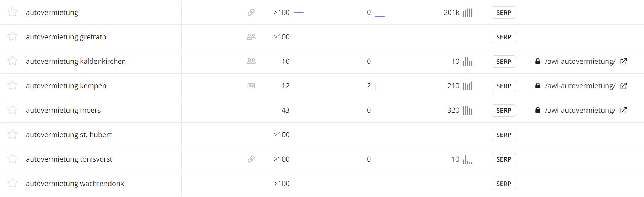
Task: Star the autovermietung keyword
Action: (x=12, y=12)
